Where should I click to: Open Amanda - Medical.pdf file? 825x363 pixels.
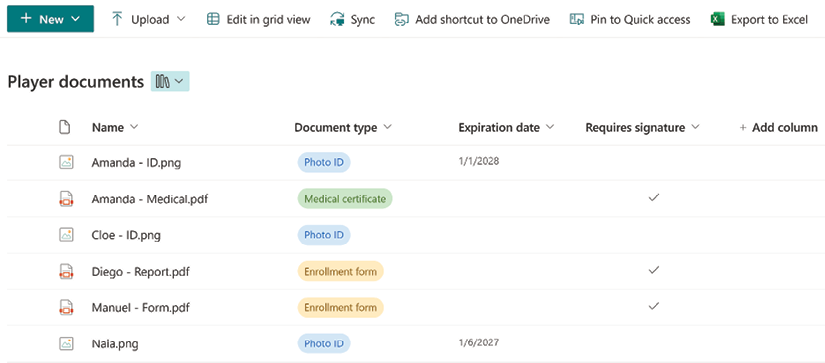(149, 199)
